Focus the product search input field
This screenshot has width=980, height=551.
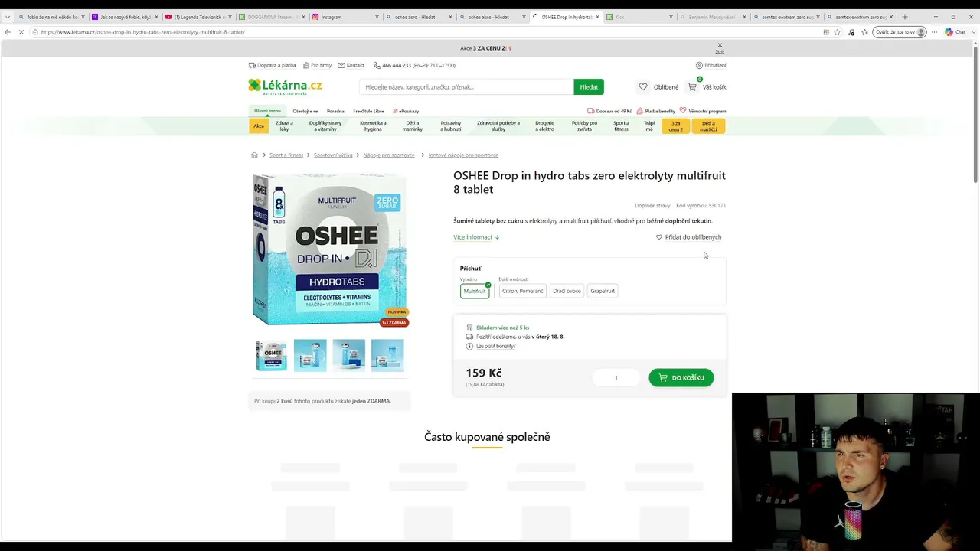tap(466, 87)
